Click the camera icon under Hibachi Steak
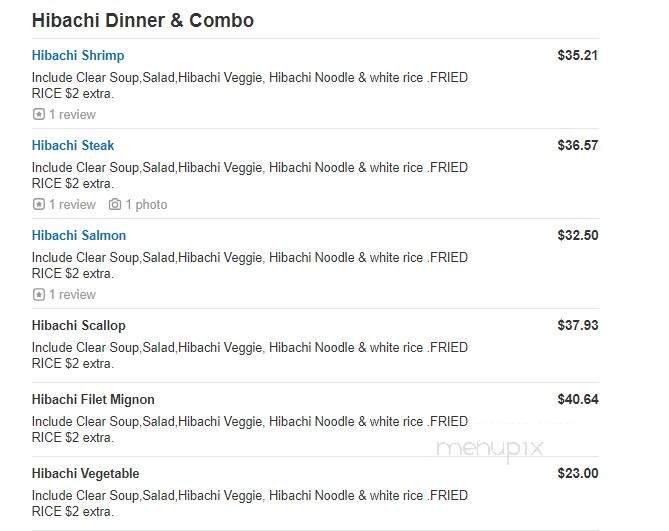 click(115, 205)
